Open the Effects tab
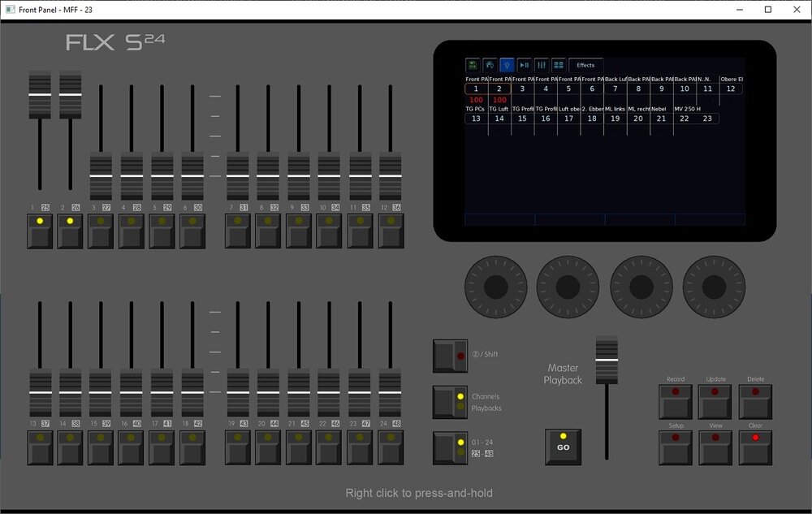The width and height of the screenshot is (812, 514). 585,65
